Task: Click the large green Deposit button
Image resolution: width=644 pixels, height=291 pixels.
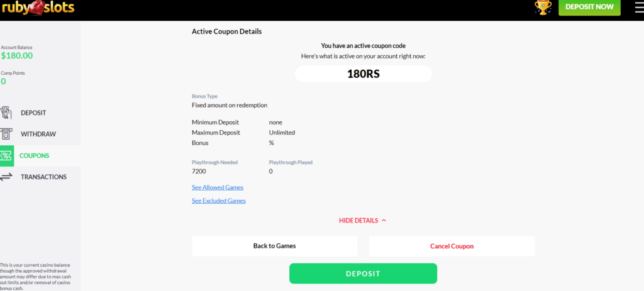Action: click(x=363, y=273)
